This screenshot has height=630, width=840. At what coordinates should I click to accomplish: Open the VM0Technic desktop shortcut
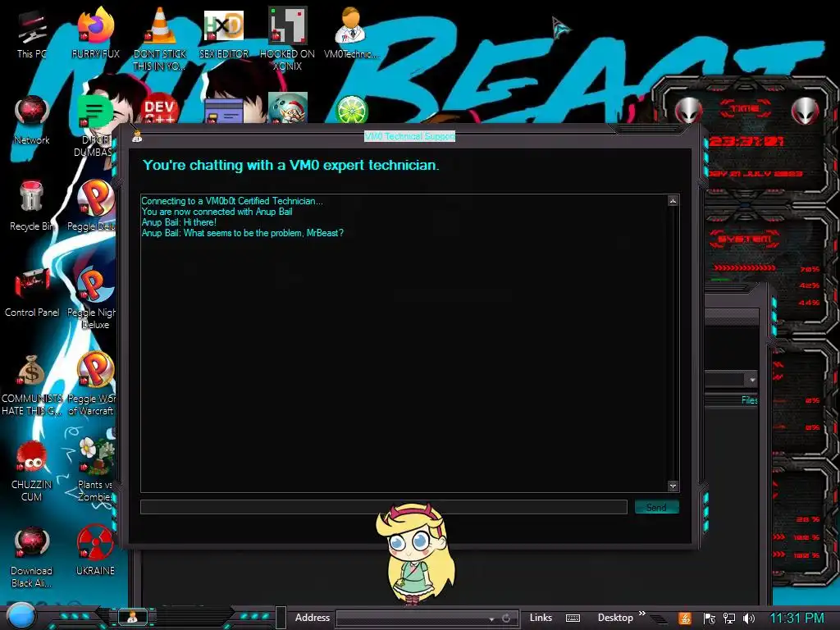351,33
